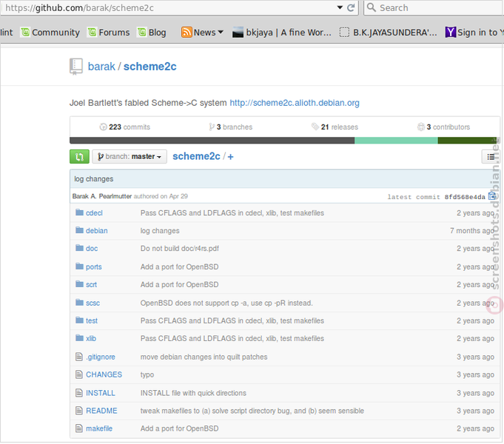Screen dimensions: 504x444
Task: Open the Forums bookmark
Action: 109,33
